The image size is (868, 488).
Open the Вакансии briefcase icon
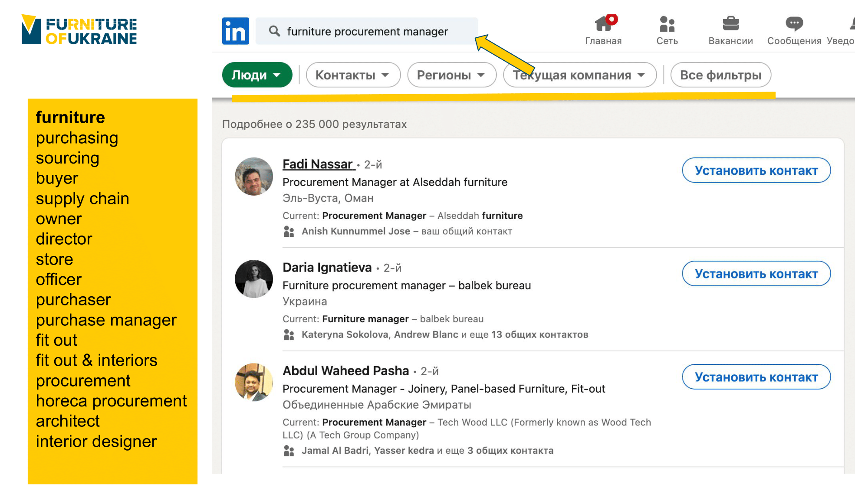(731, 23)
